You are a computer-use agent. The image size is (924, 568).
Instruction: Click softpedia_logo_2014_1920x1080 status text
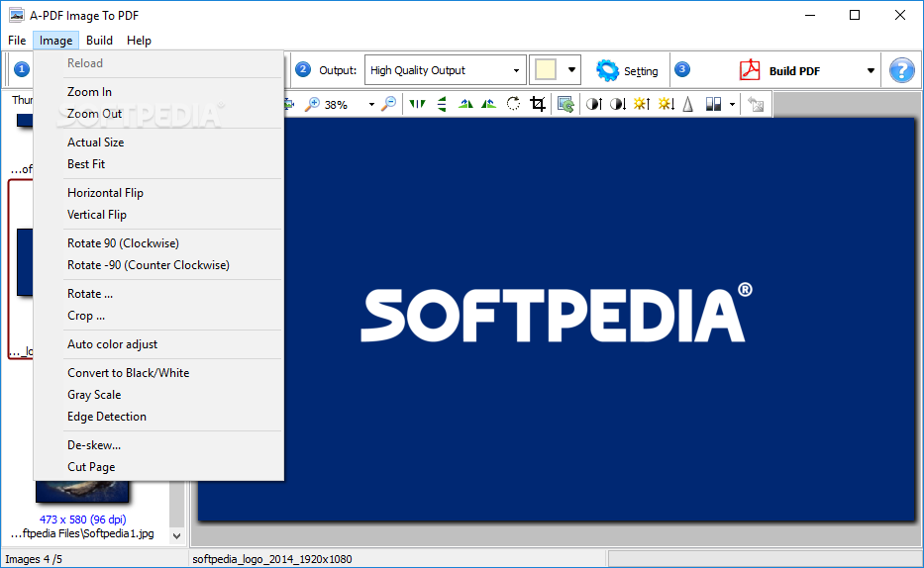[272, 559]
